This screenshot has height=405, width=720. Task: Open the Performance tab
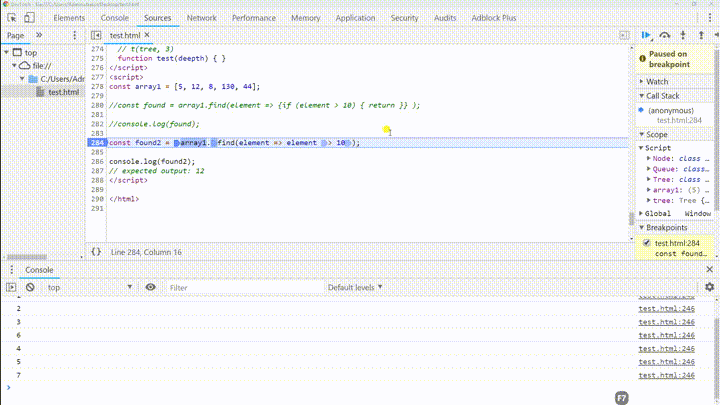pos(253,18)
